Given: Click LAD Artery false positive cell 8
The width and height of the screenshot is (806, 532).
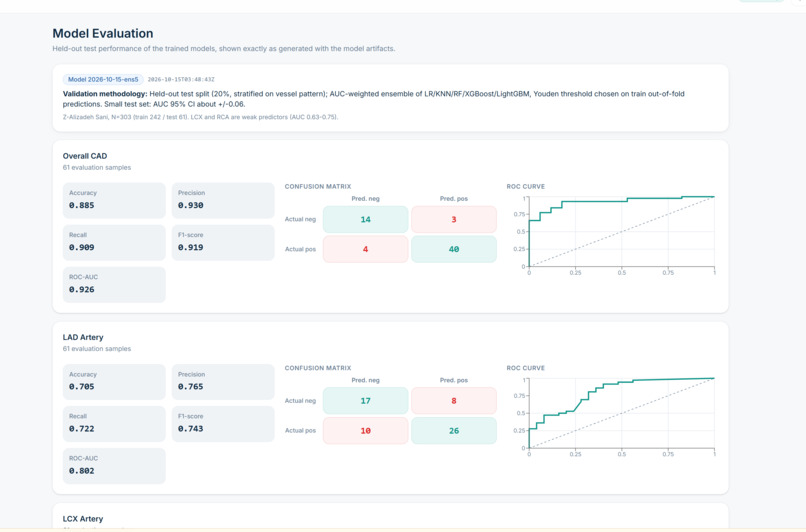Looking at the screenshot, I should click(454, 401).
